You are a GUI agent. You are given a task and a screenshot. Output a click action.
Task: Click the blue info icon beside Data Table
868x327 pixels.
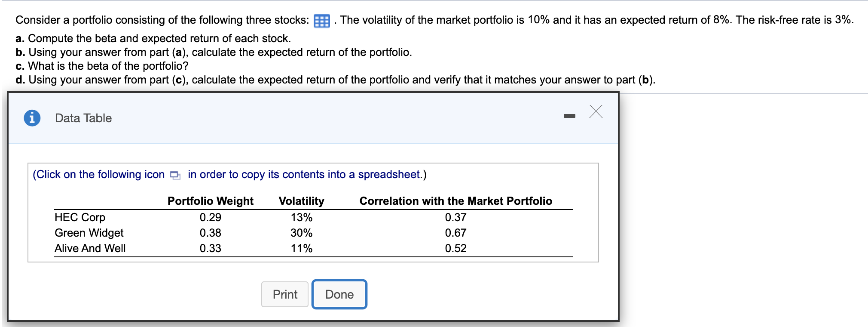[x=33, y=117]
